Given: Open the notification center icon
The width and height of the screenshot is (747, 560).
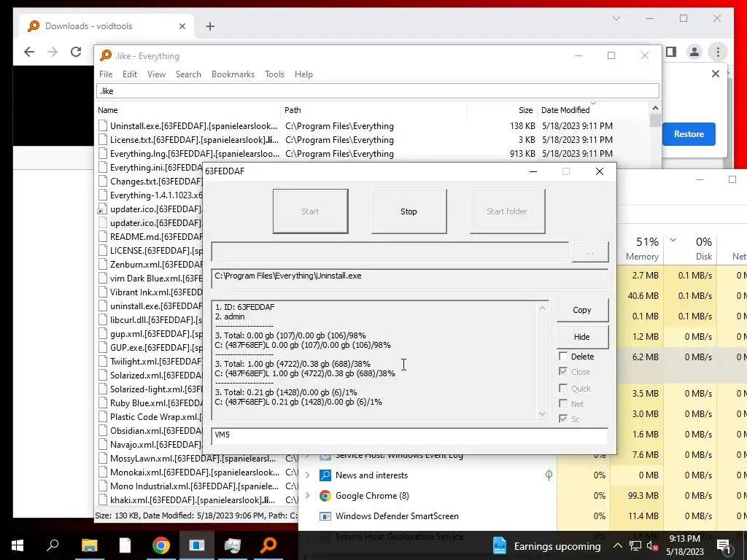Looking at the screenshot, I should tap(723, 545).
